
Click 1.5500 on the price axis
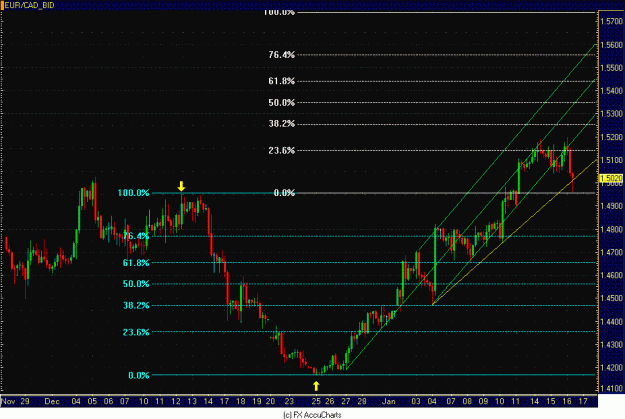[611, 68]
